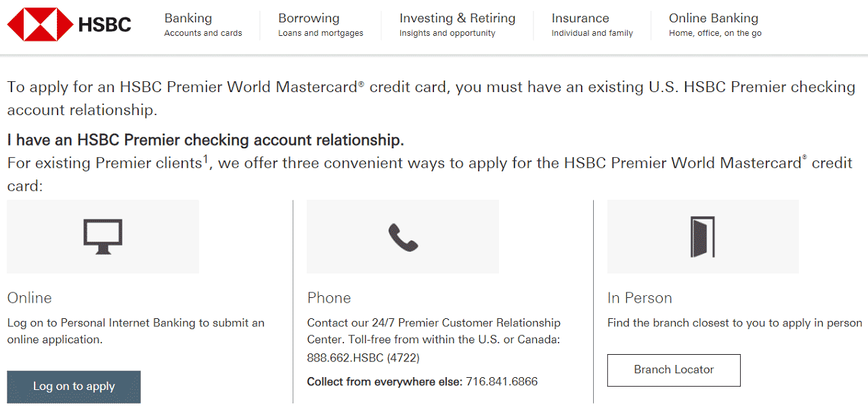
Task: Navigate to Investing & Retiring
Action: point(457,18)
